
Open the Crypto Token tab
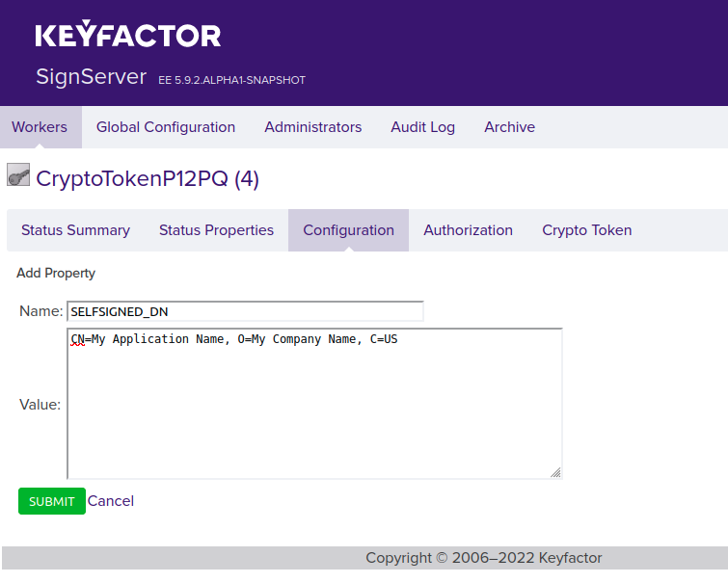586,230
